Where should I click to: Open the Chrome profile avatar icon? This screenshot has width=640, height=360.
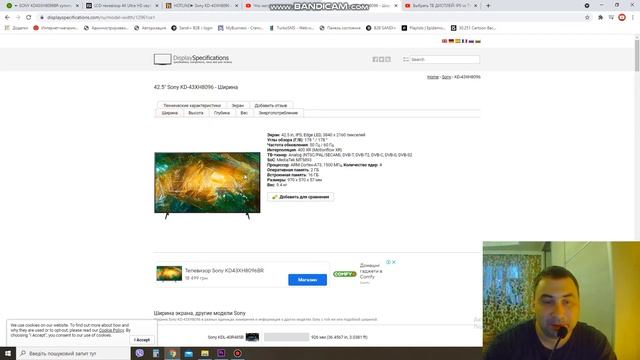click(622, 18)
